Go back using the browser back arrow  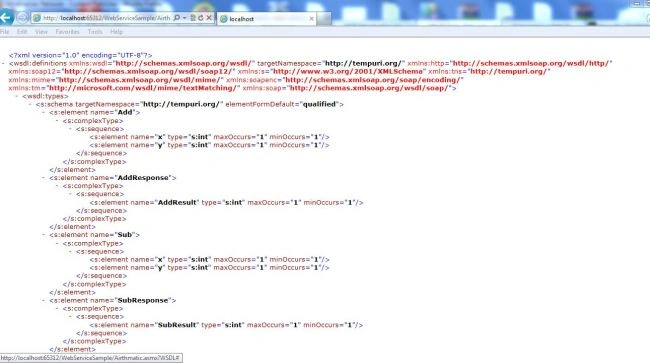pos(6,17)
